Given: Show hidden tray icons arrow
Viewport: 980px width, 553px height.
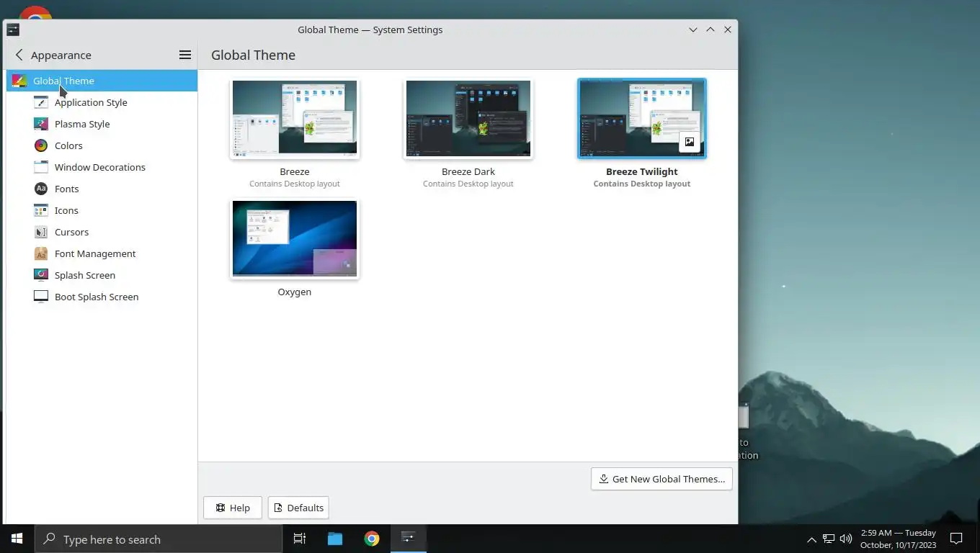Looking at the screenshot, I should [811, 539].
